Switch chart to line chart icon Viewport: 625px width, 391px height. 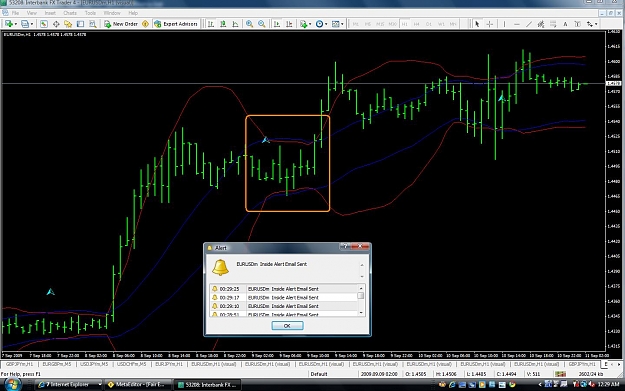tap(236, 24)
